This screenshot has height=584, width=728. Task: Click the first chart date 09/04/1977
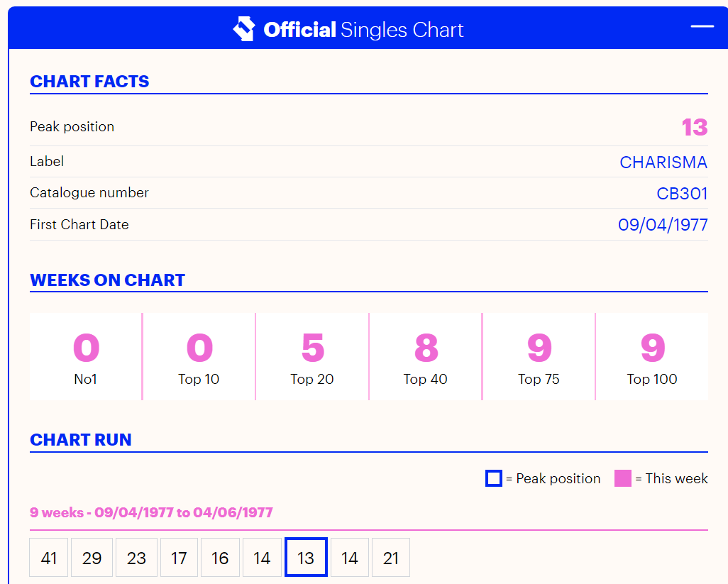[663, 225]
